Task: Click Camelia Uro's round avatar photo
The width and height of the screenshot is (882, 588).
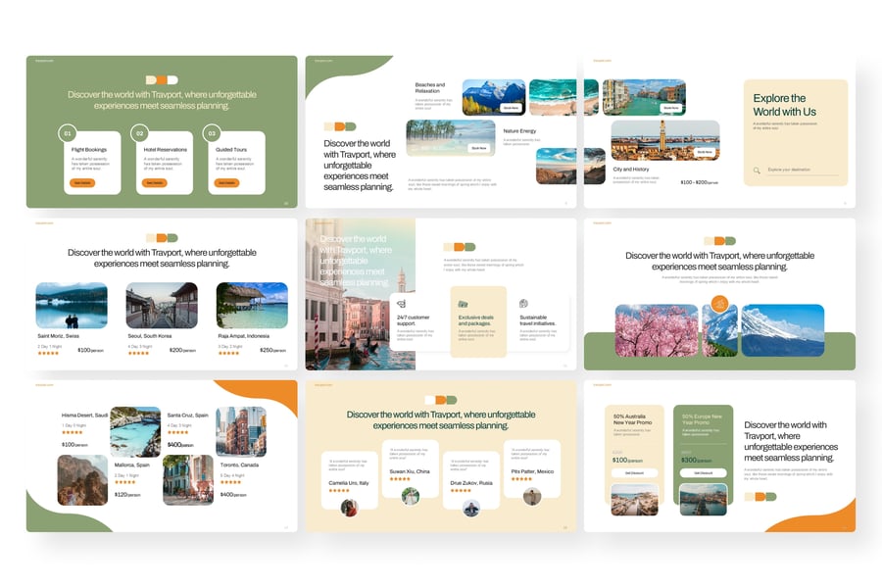Action: 349,507
